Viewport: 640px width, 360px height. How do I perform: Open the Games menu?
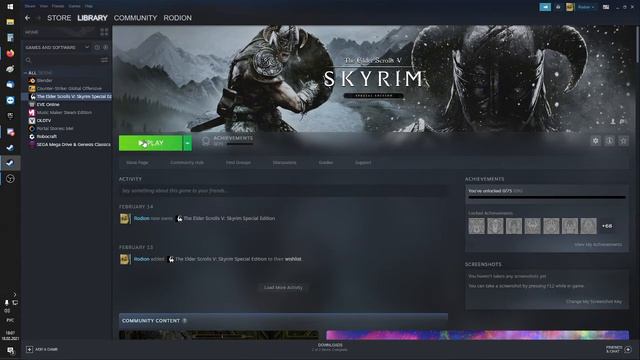[x=74, y=6]
